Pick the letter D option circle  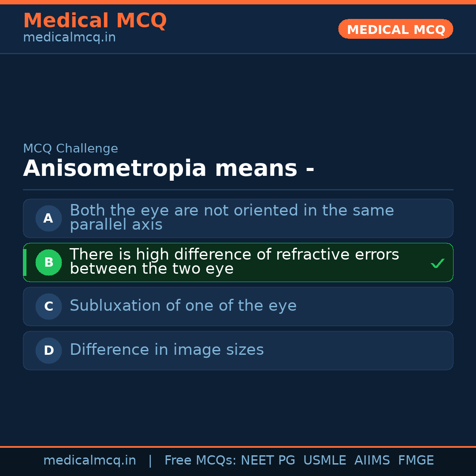click(x=48, y=350)
